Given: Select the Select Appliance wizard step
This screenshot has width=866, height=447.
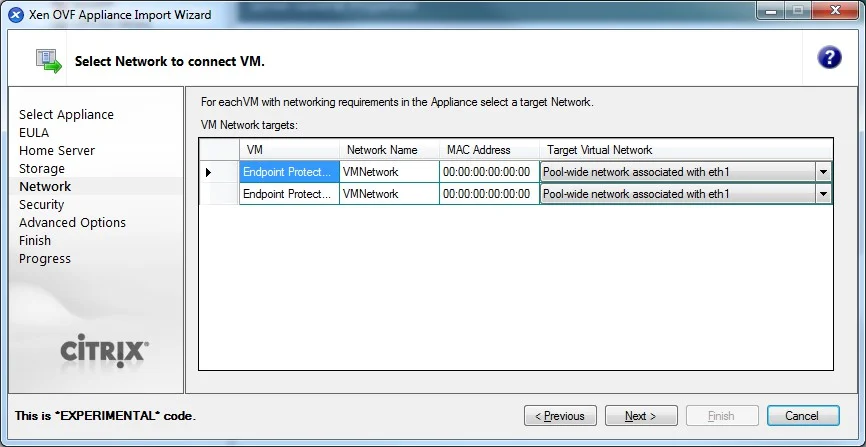Looking at the screenshot, I should pos(66,114).
